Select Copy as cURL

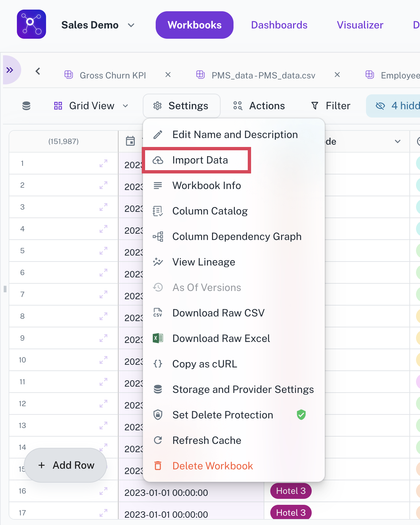tap(234, 364)
